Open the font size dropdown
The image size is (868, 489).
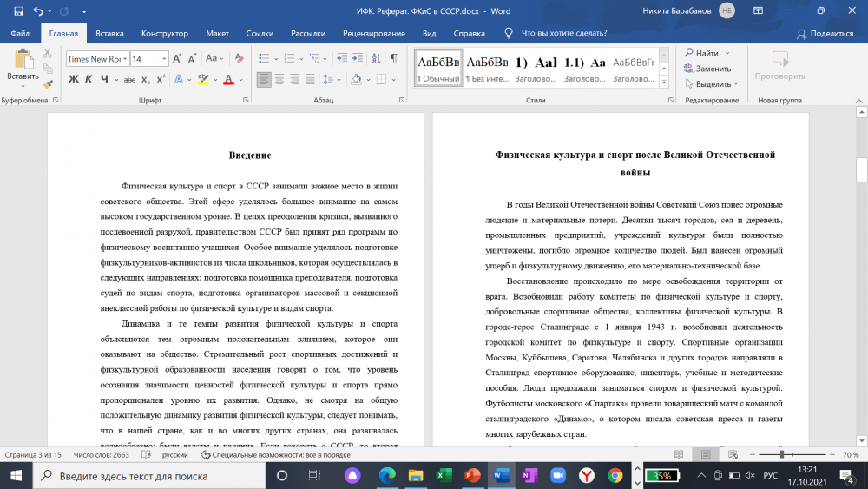click(163, 59)
